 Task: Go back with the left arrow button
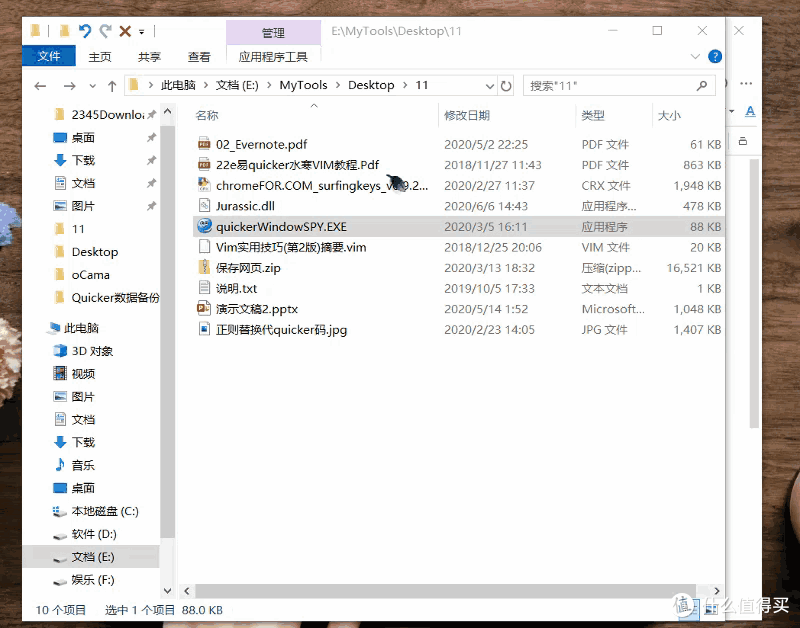click(40, 86)
